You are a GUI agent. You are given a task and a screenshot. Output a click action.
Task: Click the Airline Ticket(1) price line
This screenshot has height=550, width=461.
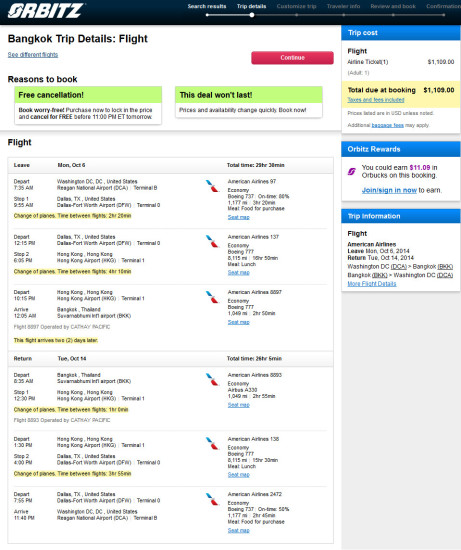tap(401, 62)
